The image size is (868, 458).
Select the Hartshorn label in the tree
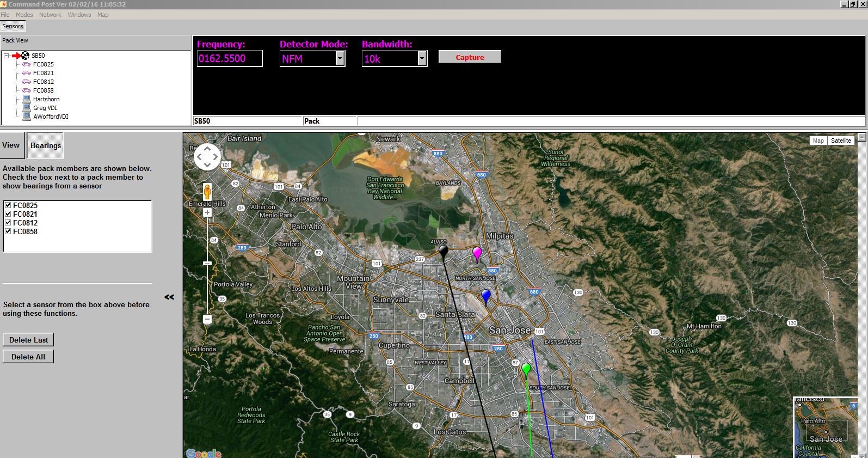pyautogui.click(x=46, y=99)
